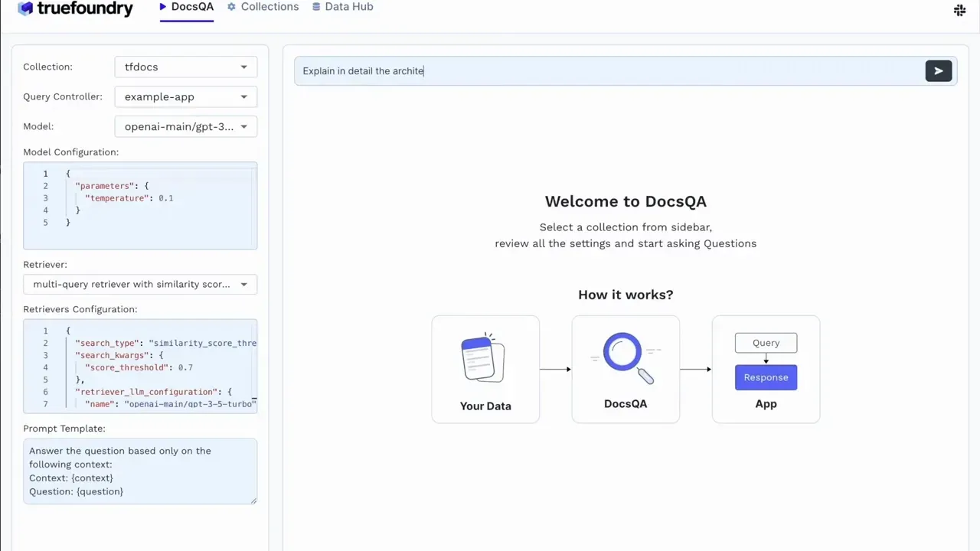Click the send arrow icon in query bar
The width and height of the screenshot is (980, 551).
(x=939, y=70)
